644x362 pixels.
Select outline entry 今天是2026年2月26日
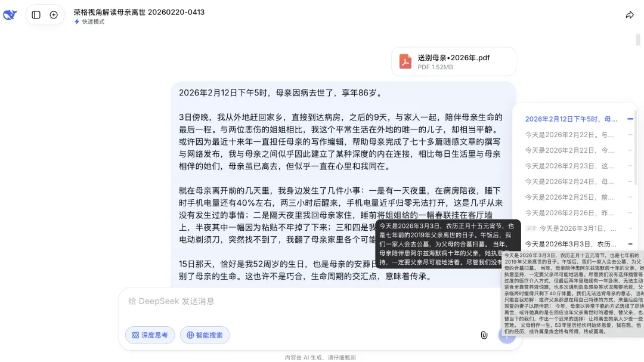pyautogui.click(x=569, y=213)
